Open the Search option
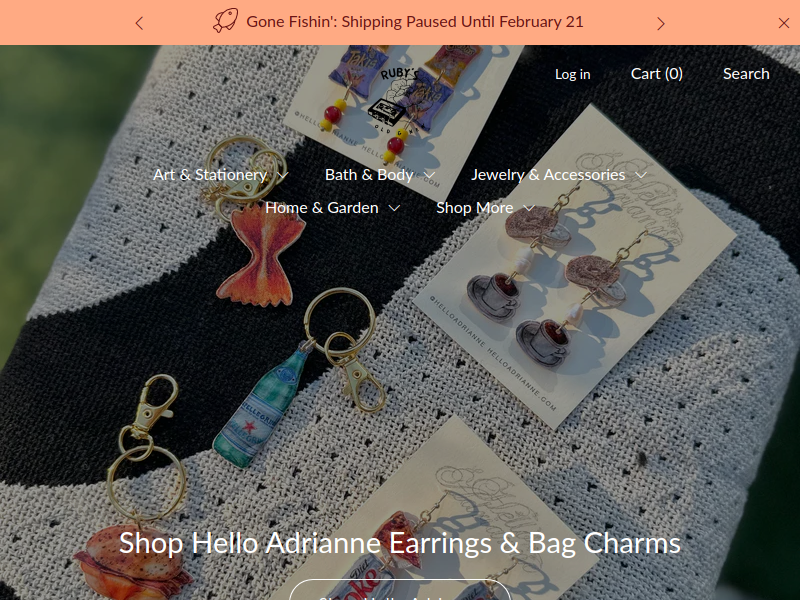 click(x=746, y=73)
